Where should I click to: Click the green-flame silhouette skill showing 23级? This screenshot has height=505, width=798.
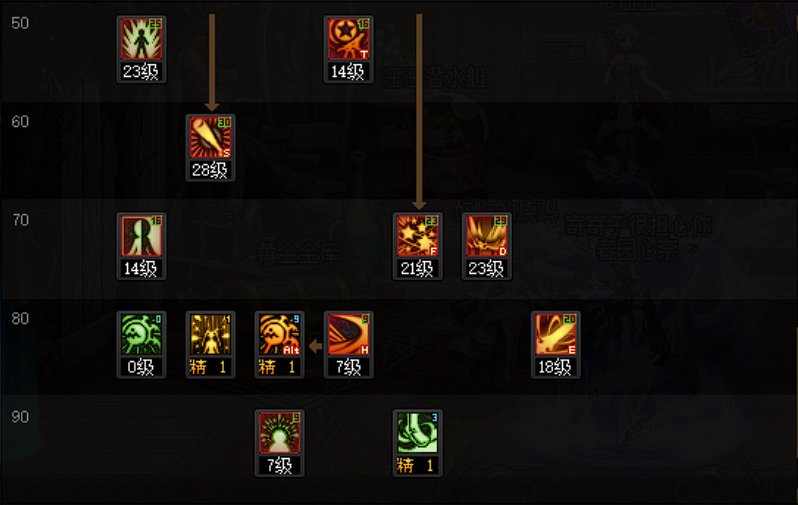point(141,39)
